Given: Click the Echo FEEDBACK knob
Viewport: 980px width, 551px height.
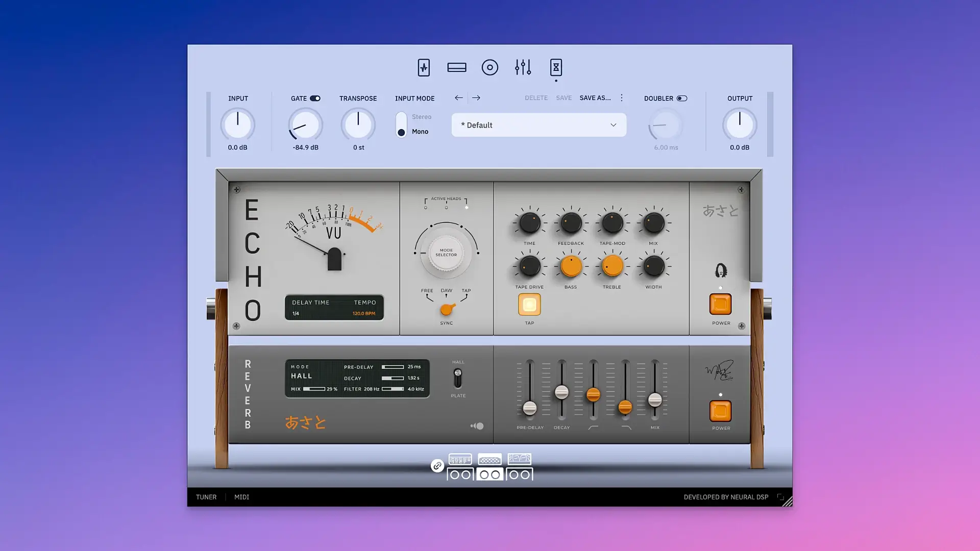Looking at the screenshot, I should 571,223.
